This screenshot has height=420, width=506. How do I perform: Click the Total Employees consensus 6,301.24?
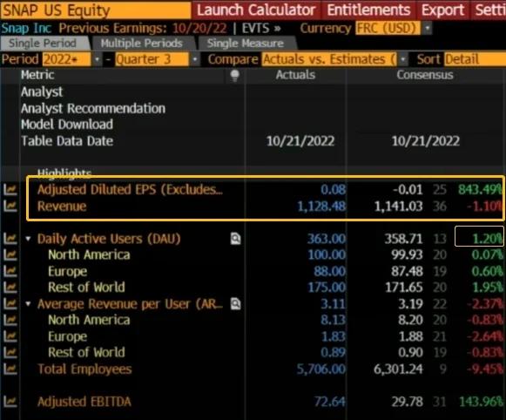398,369
